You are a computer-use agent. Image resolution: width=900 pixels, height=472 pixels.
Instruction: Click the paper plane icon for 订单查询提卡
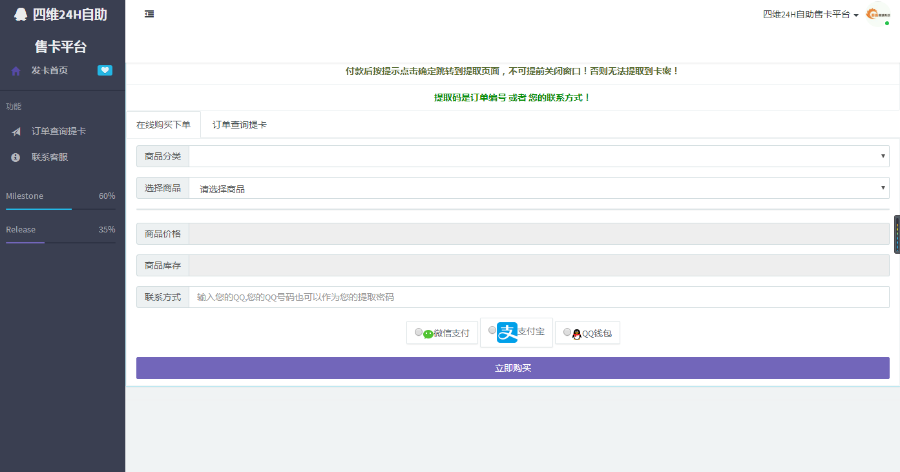(16, 131)
